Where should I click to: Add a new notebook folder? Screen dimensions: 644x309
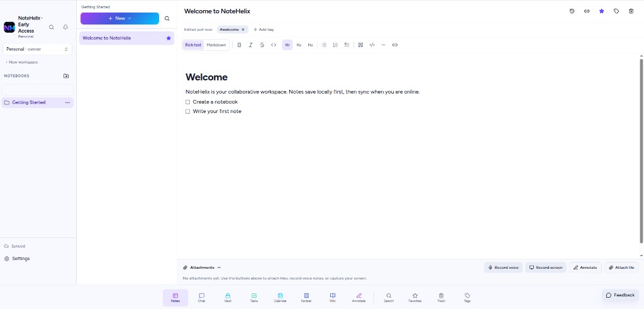[x=66, y=76]
